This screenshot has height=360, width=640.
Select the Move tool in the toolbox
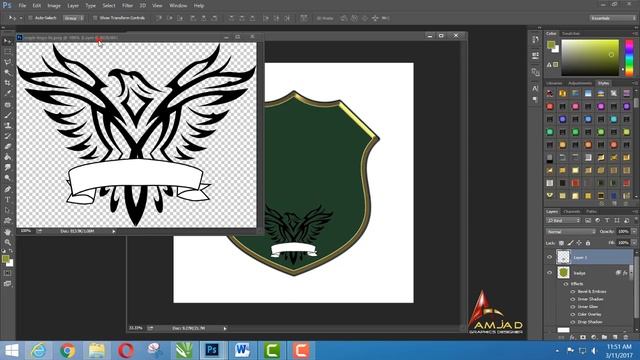(x=7, y=41)
